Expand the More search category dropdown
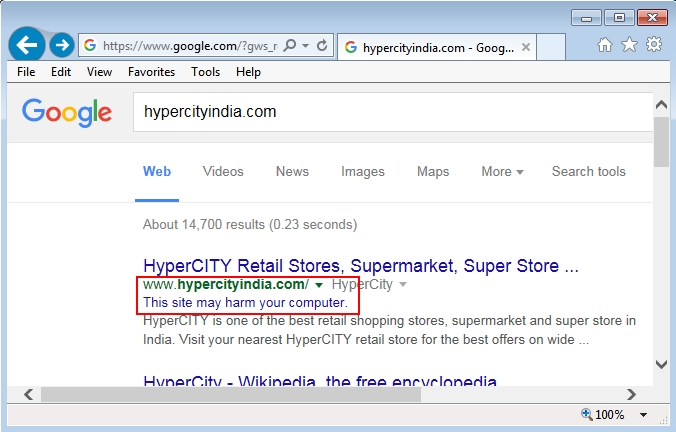 502,171
